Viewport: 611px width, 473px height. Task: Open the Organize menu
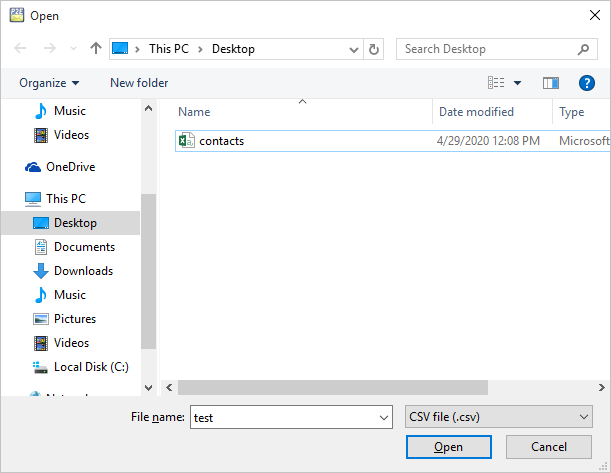tap(49, 83)
